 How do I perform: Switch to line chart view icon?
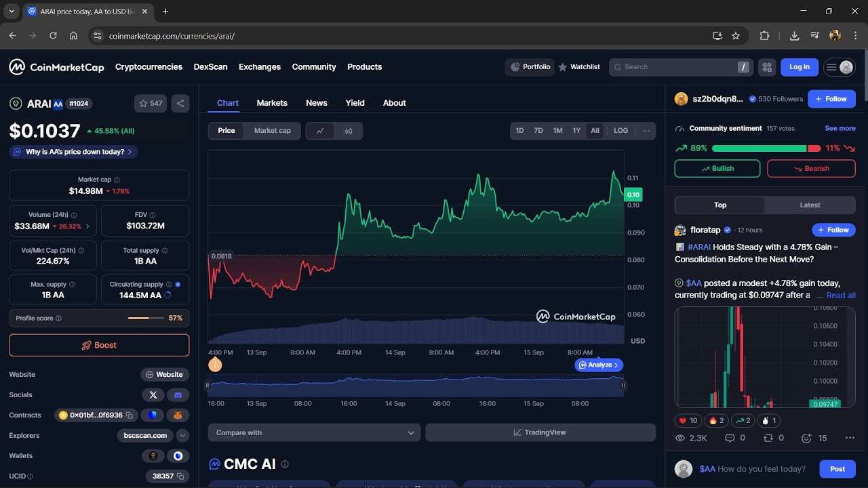(320, 131)
